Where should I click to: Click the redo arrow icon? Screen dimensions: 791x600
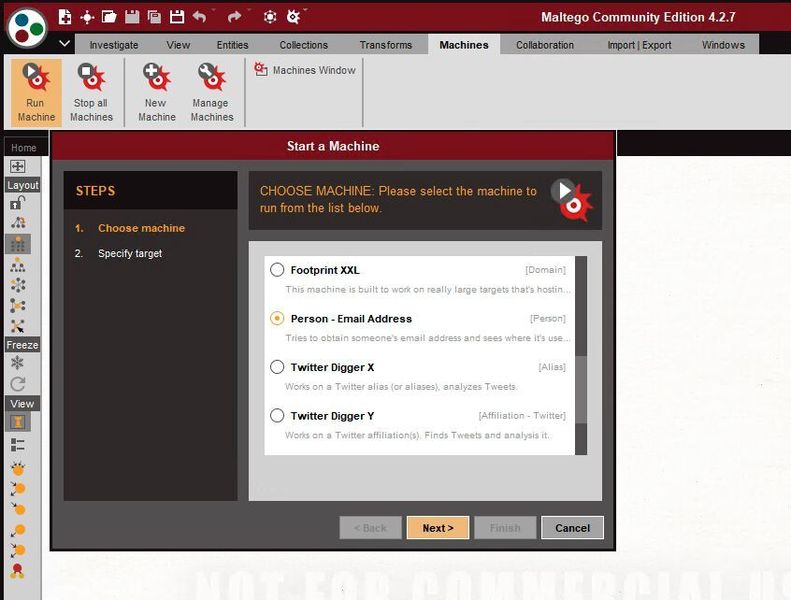[x=234, y=17]
